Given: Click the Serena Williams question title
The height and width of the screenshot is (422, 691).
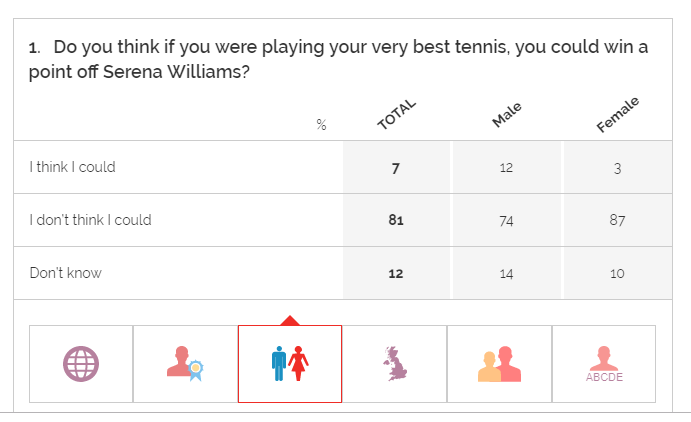Looking at the screenshot, I should point(339,60).
